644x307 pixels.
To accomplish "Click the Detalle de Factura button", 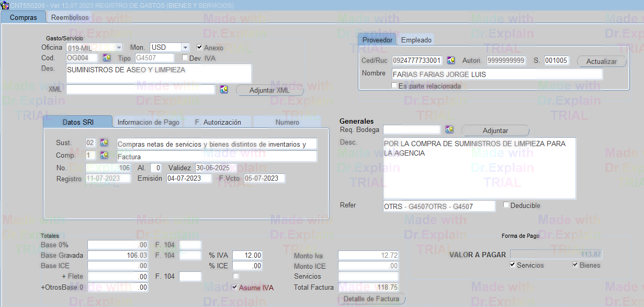I will 371,299.
